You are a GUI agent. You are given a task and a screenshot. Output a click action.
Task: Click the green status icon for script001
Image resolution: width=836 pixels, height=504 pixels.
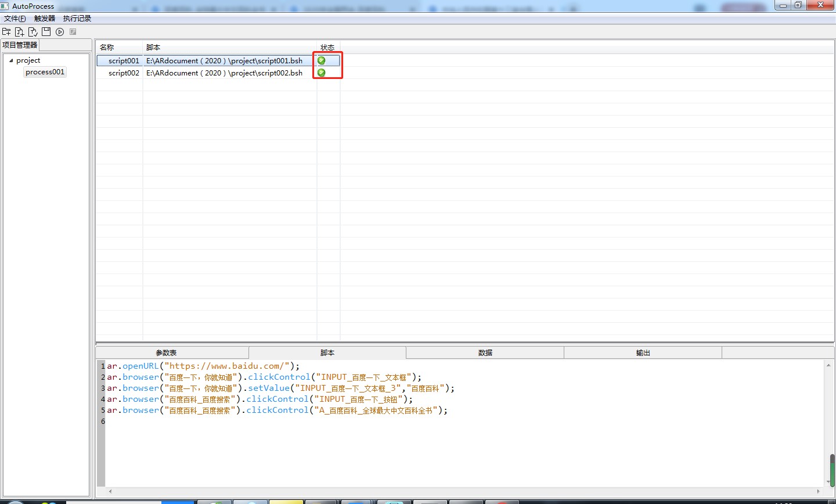[x=322, y=60]
